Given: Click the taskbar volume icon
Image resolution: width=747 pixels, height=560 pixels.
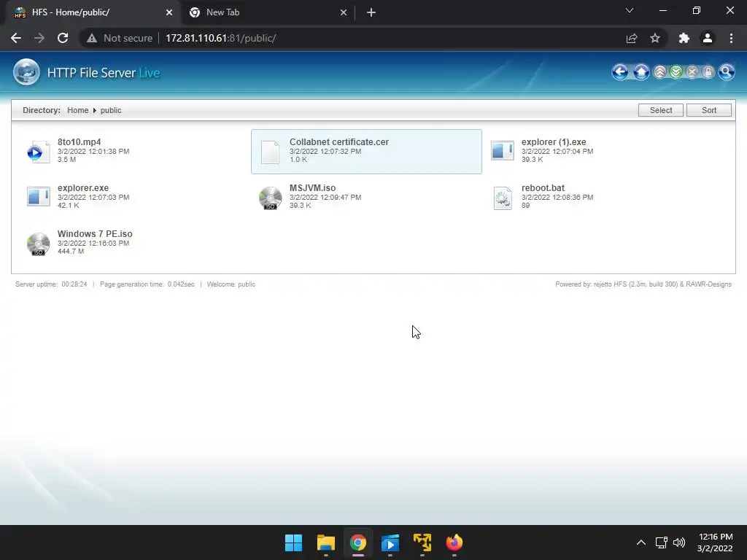Looking at the screenshot, I should (679, 542).
